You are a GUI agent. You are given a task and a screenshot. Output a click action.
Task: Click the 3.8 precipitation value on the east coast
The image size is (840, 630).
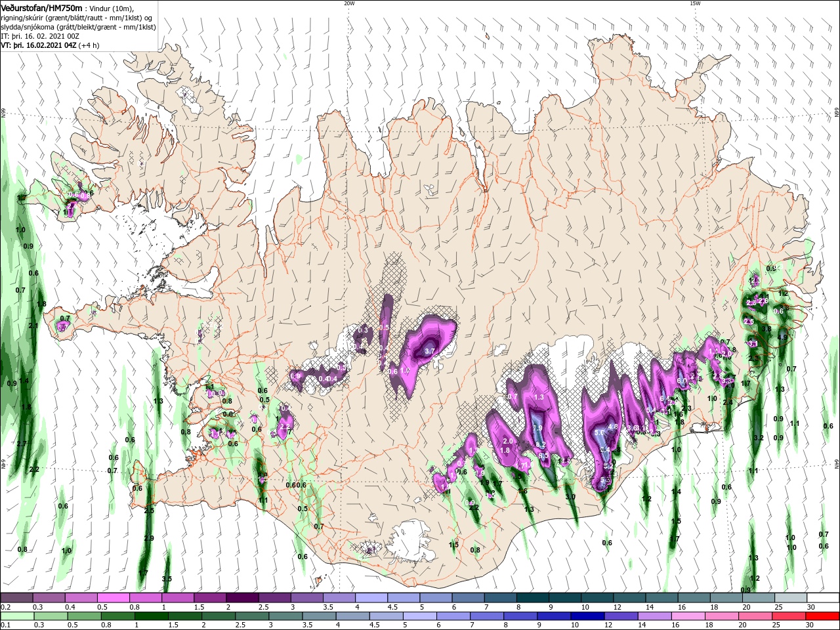[766, 328]
